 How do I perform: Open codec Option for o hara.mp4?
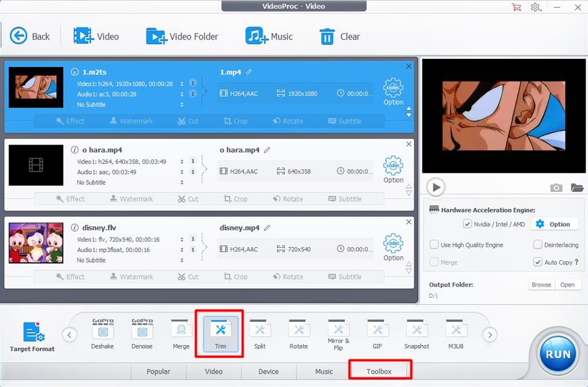click(393, 169)
